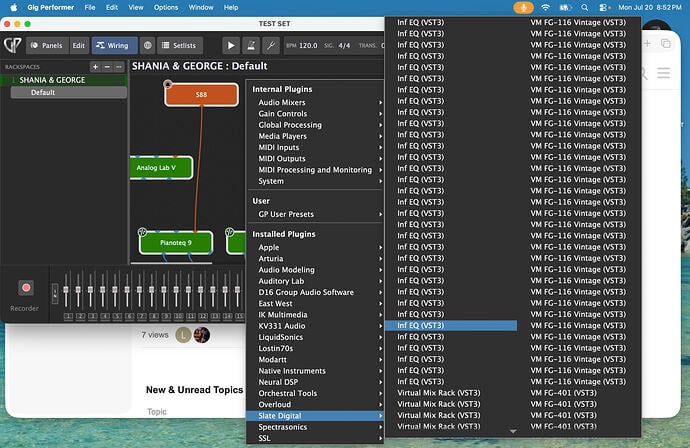Click the orange microphone menu bar icon
The image size is (690, 448).
tap(523, 7)
